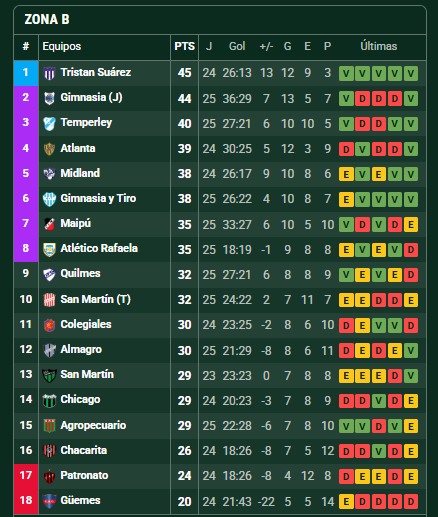Select the Chicago club badge

coord(49,400)
